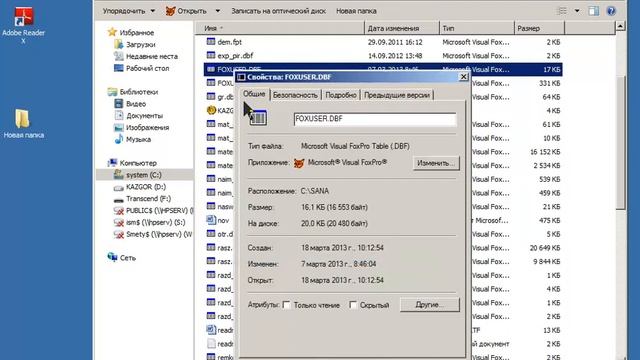Switch to Предыдущие версии tab
The width and height of the screenshot is (640, 360).
coord(397,95)
